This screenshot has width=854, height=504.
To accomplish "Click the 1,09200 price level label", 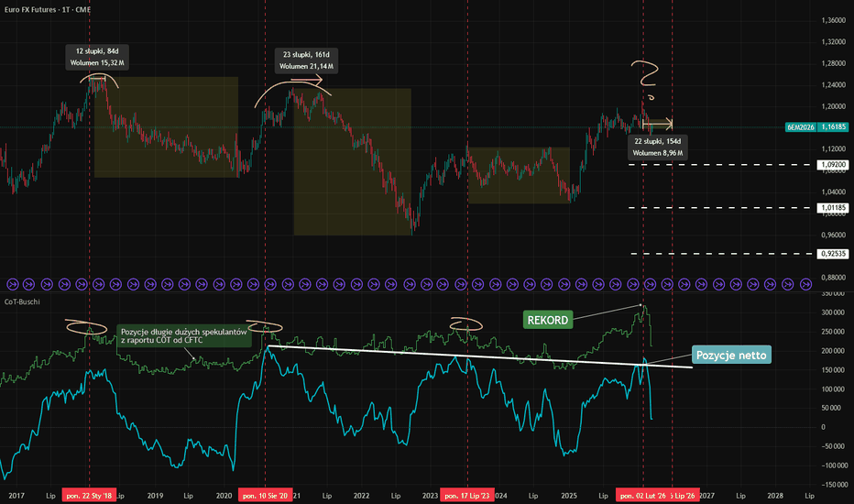I will point(833,164).
